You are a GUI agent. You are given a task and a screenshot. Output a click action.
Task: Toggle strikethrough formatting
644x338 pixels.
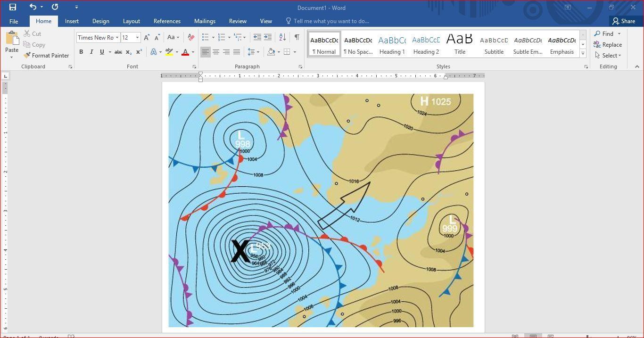point(118,52)
